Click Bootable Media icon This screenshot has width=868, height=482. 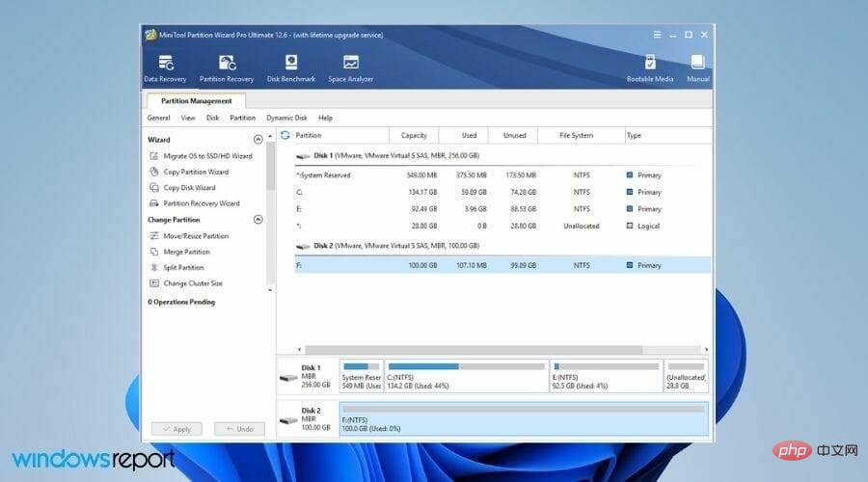tap(650, 67)
